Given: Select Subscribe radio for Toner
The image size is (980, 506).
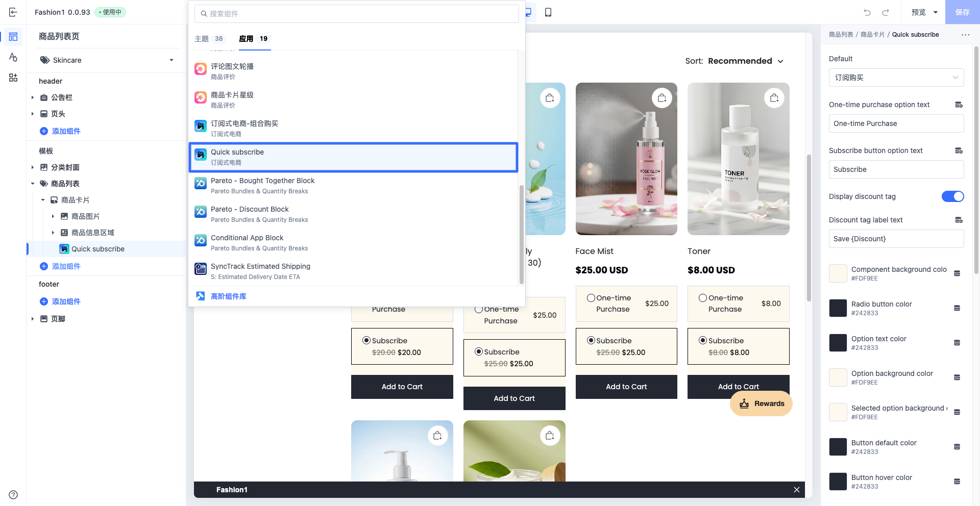Looking at the screenshot, I should 703,341.
